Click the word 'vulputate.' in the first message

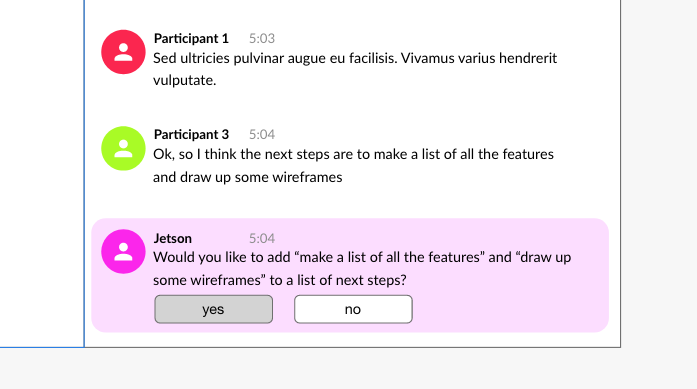coord(184,80)
